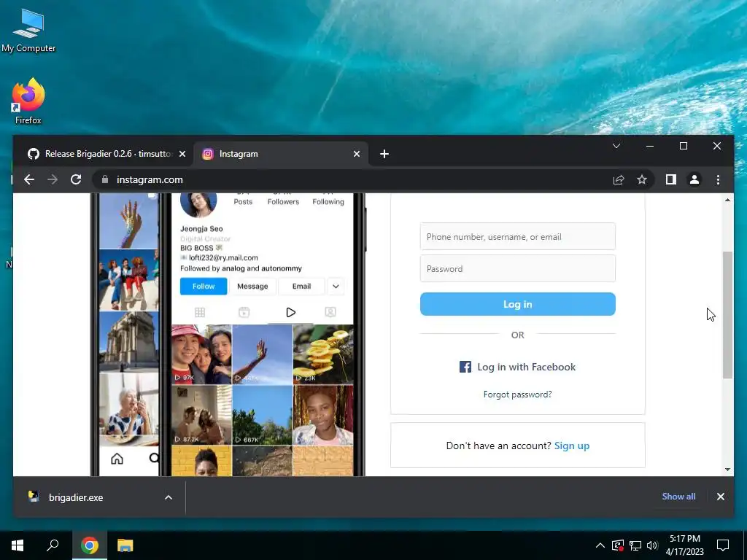Click the 667K tree and sky thumbnail
Viewport: 747px width, 560px height.
coord(263,415)
